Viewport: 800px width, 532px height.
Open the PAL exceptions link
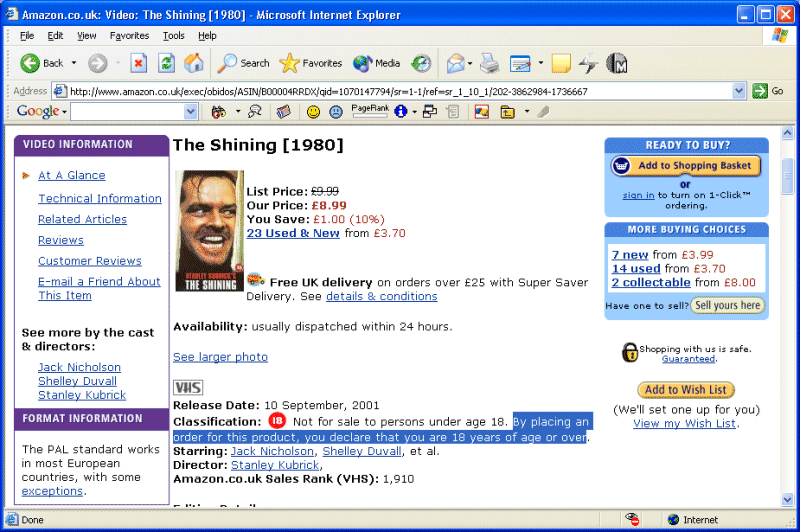tap(52, 491)
